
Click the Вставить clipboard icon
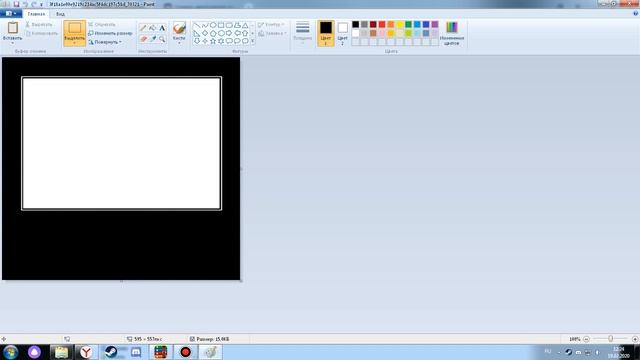point(13,28)
